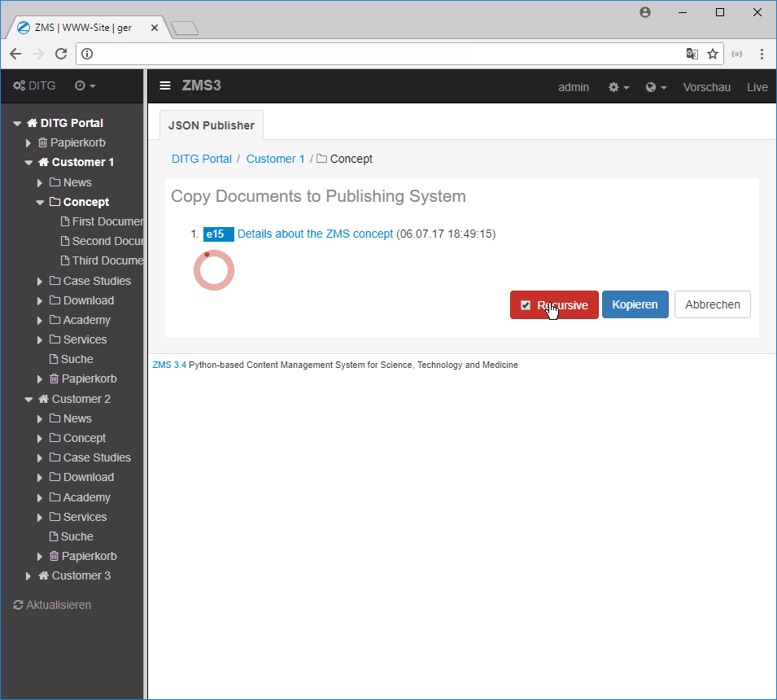777x700 pixels.
Task: Select Services under Customer 1
Action: 85,339
